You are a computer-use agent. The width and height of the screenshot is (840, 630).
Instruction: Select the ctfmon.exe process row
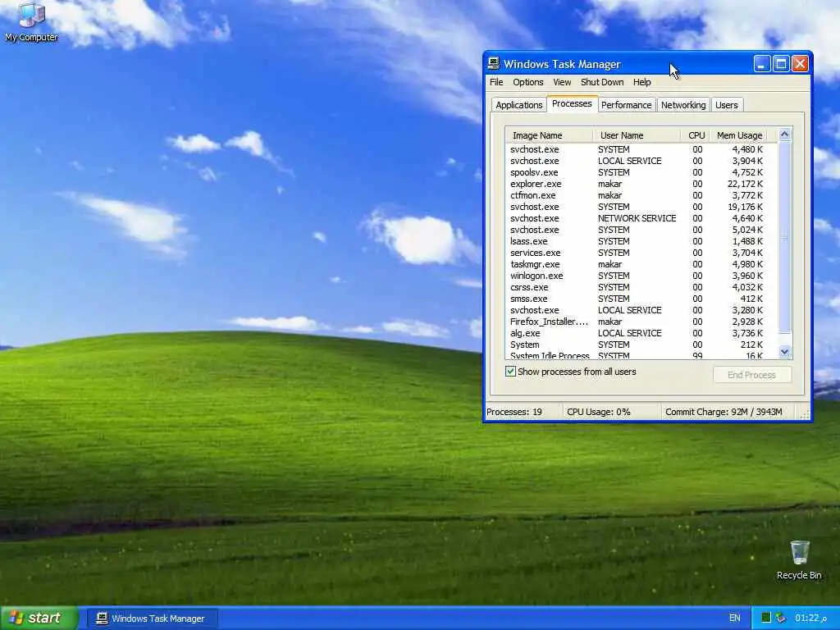click(637, 195)
